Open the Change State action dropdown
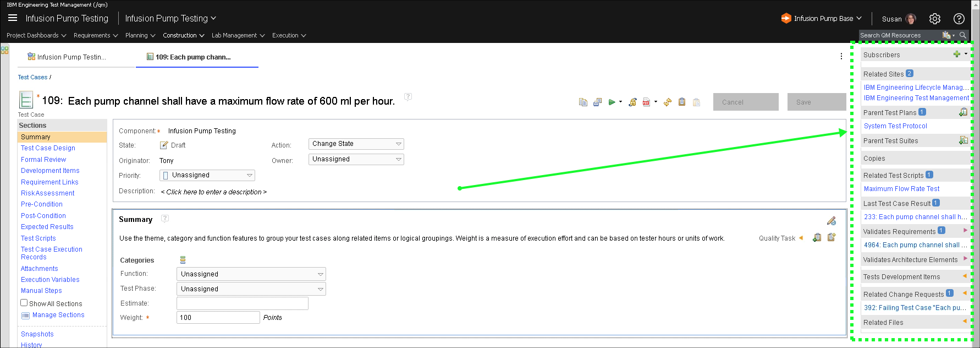The image size is (980, 348). tap(356, 144)
